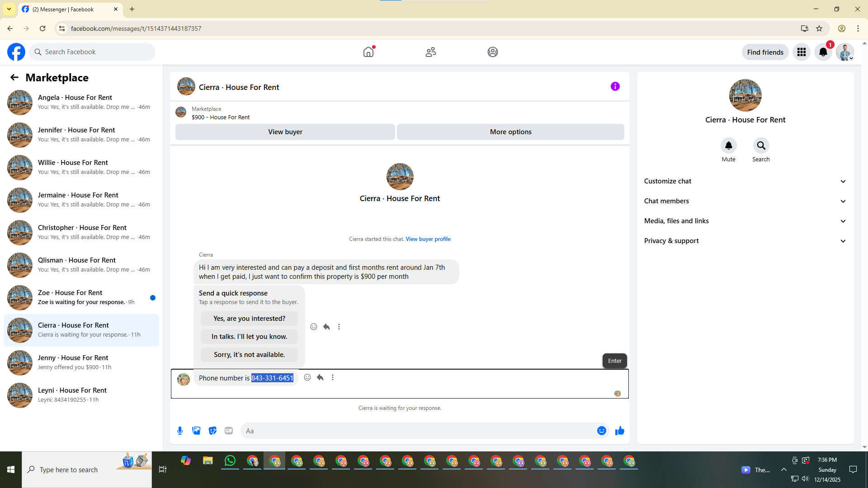Open Zoe's House For Rent conversation
868x488 pixels.
click(81, 297)
